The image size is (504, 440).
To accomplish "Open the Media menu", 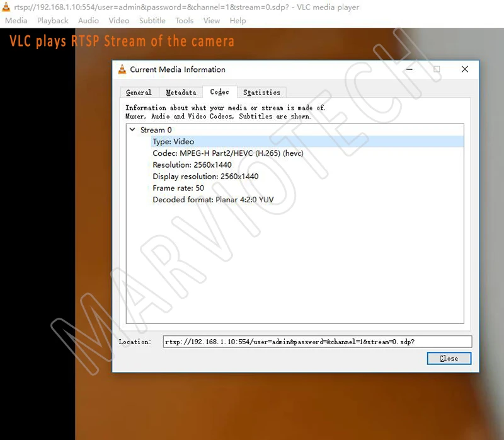I will coord(16,21).
